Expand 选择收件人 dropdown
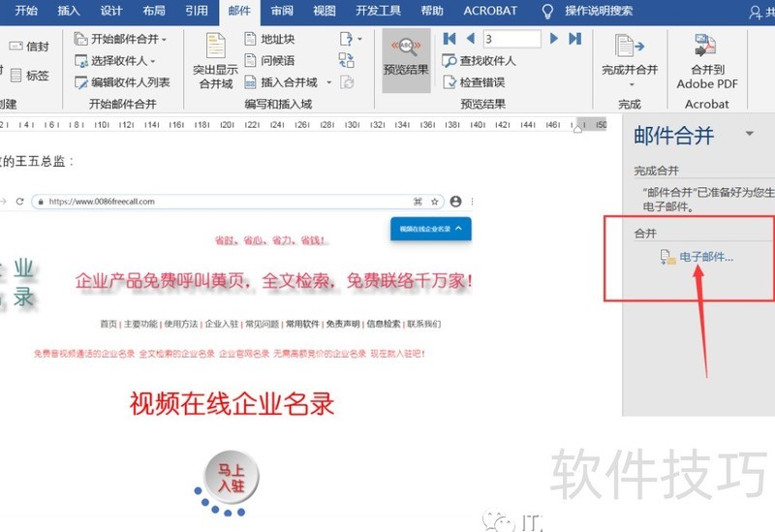 (x=114, y=61)
